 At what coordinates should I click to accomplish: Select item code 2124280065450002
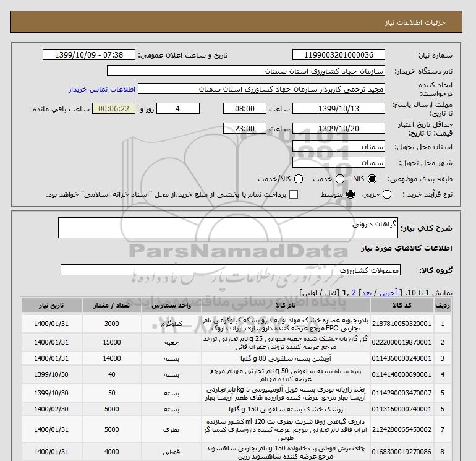click(x=402, y=429)
